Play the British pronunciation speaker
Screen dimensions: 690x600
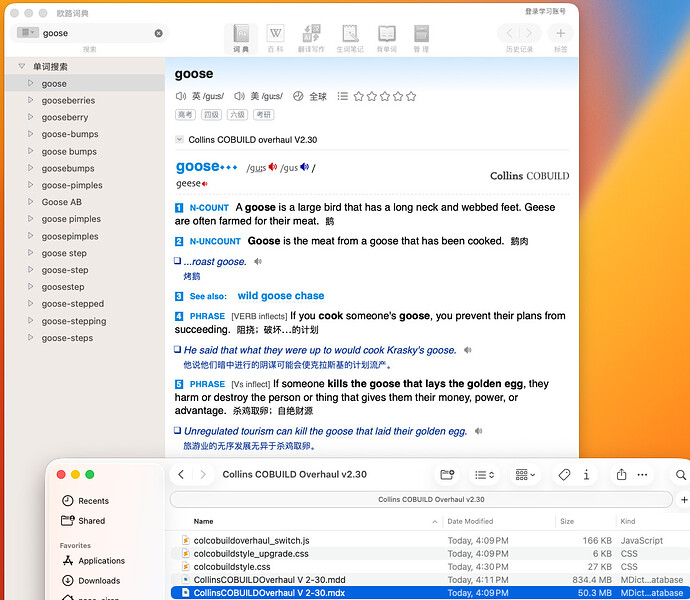pos(180,96)
